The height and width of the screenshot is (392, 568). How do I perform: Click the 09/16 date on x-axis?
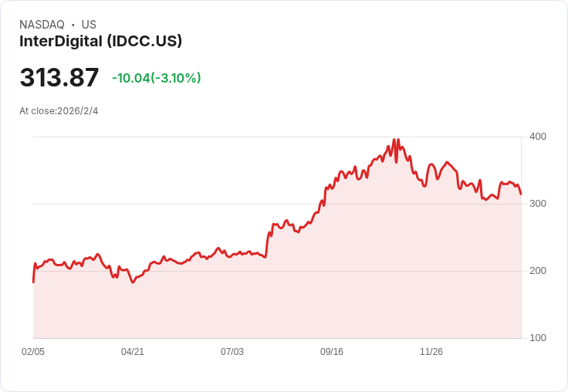click(x=331, y=351)
